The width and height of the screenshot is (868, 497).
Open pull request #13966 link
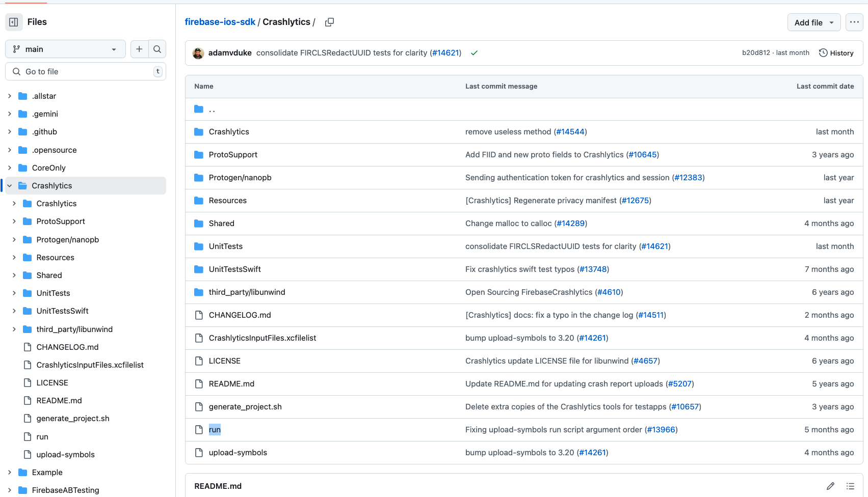pos(661,430)
